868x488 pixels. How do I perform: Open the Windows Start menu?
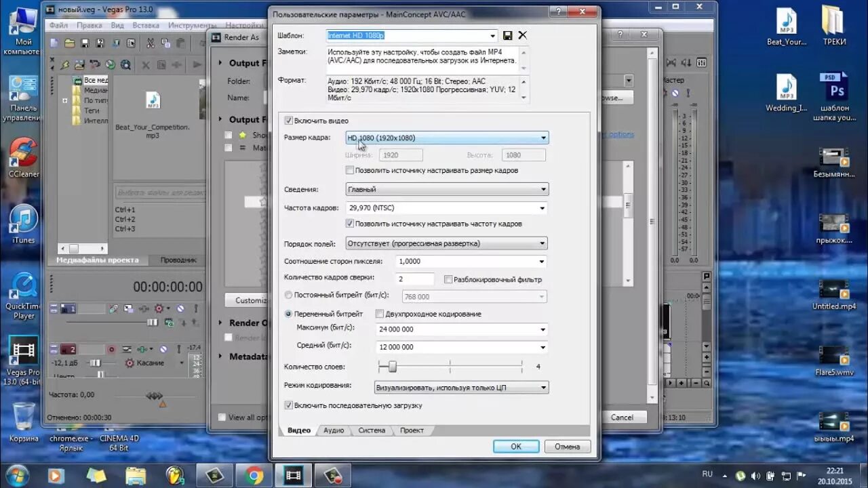[17, 474]
